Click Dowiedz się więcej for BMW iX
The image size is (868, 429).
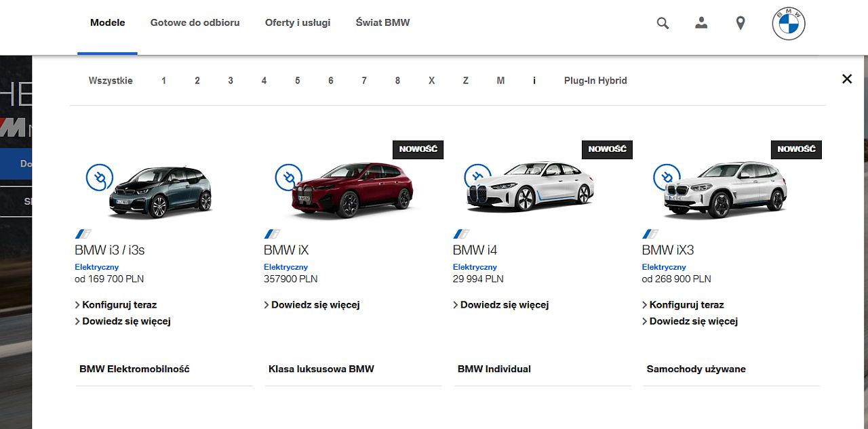[x=315, y=305]
